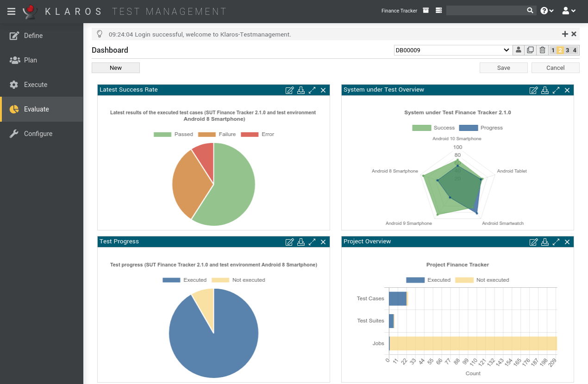Viewport: 588px width, 384px height.
Task: Open the Configure section
Action: pos(42,134)
